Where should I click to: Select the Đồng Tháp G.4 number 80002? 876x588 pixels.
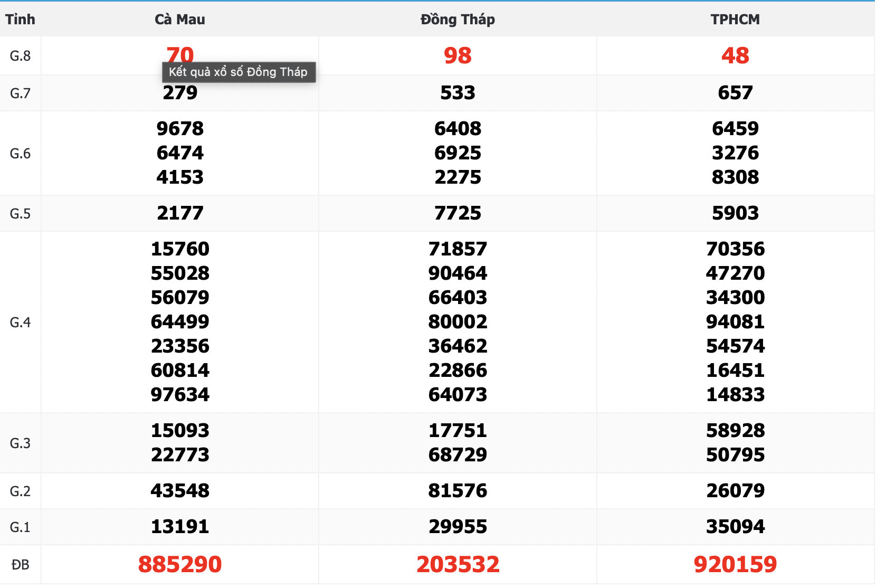(458, 322)
